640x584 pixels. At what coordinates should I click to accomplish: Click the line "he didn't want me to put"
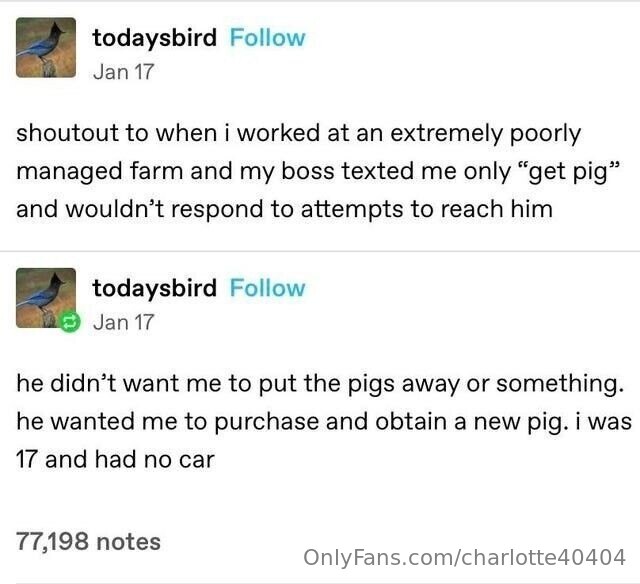[x=320, y=384]
